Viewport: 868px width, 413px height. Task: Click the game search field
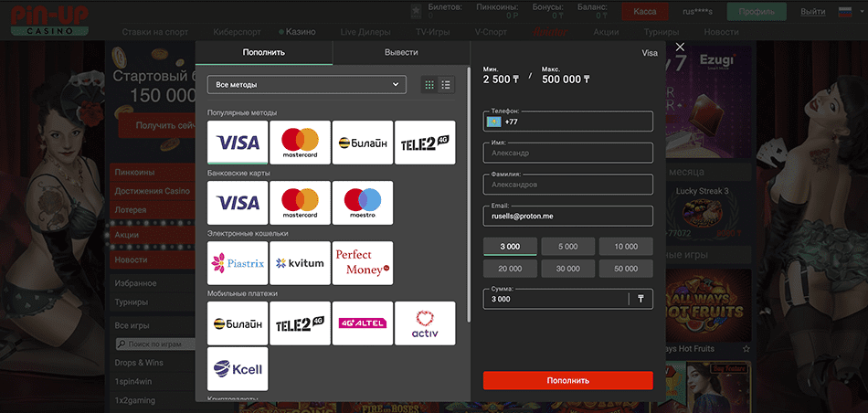pos(155,344)
